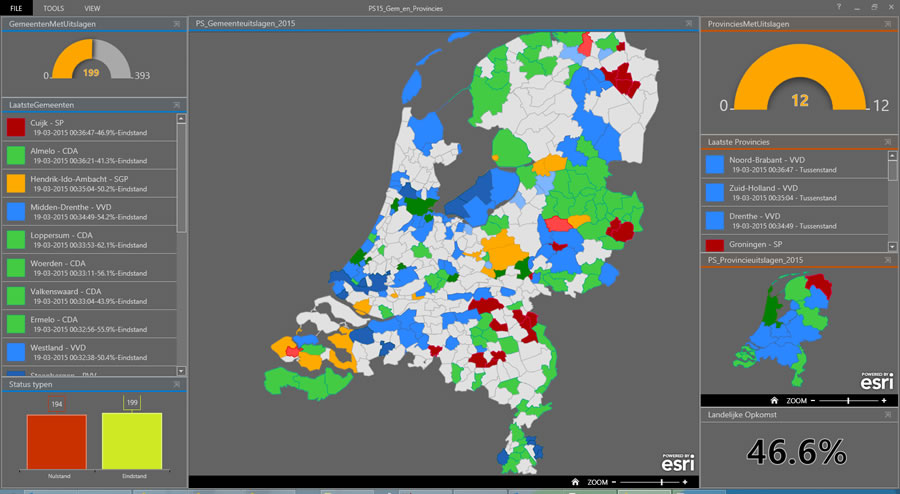900x494 pixels.
Task: Select the Groningen - SP province row
Action: pyautogui.click(x=794, y=244)
